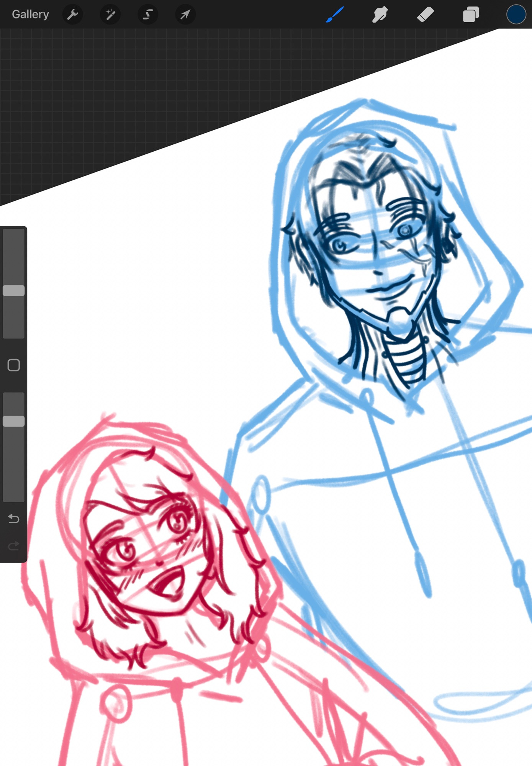Open the active color picker circle
Image resolution: width=532 pixels, height=766 pixels.
[516, 15]
